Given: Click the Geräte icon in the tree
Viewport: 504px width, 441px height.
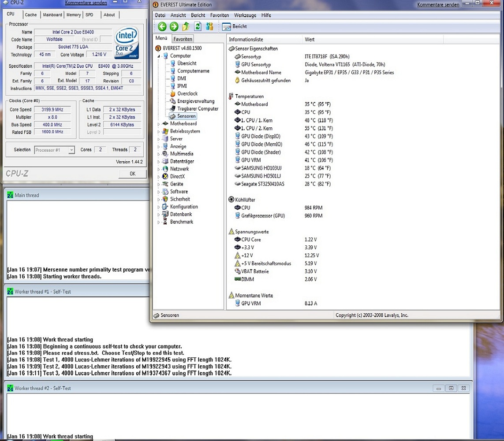Looking at the screenshot, I should click(x=165, y=184).
